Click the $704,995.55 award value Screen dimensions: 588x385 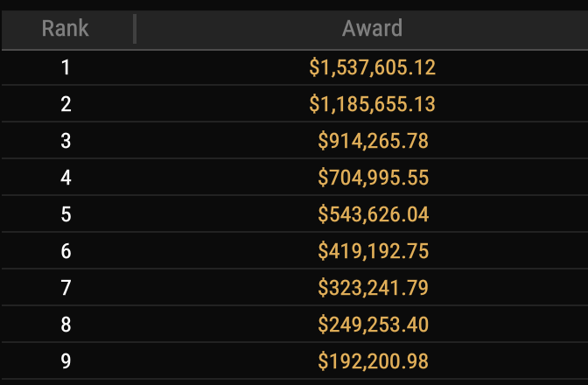[x=373, y=178]
